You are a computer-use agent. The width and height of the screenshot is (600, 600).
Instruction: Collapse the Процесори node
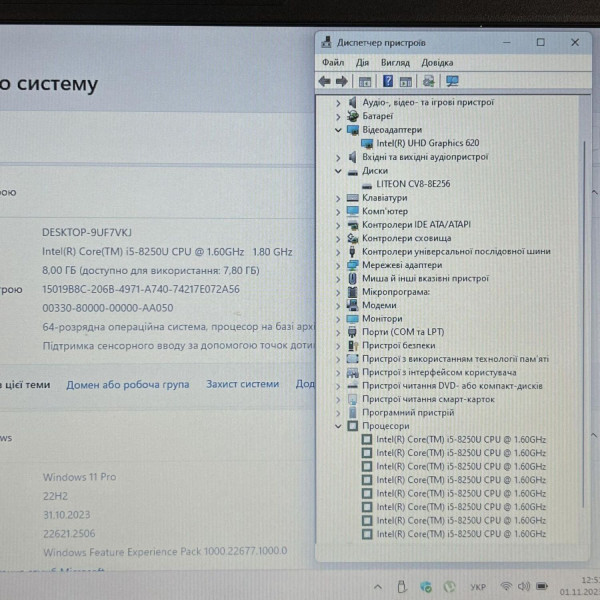[x=338, y=426]
